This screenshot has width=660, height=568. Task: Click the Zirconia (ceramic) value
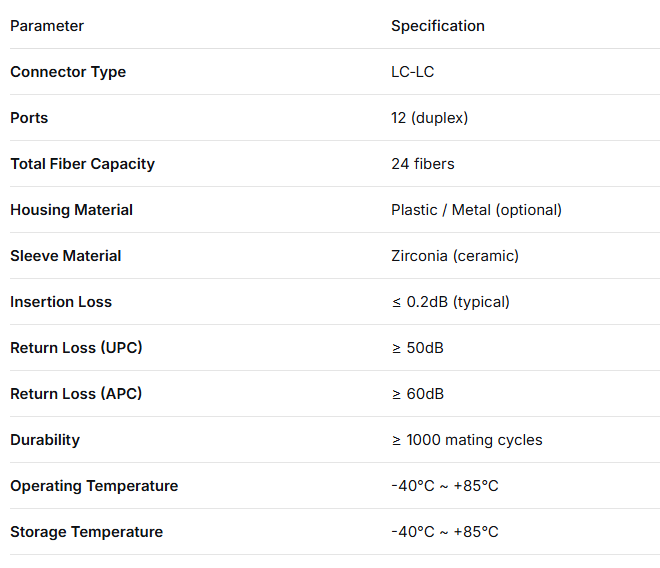(455, 256)
